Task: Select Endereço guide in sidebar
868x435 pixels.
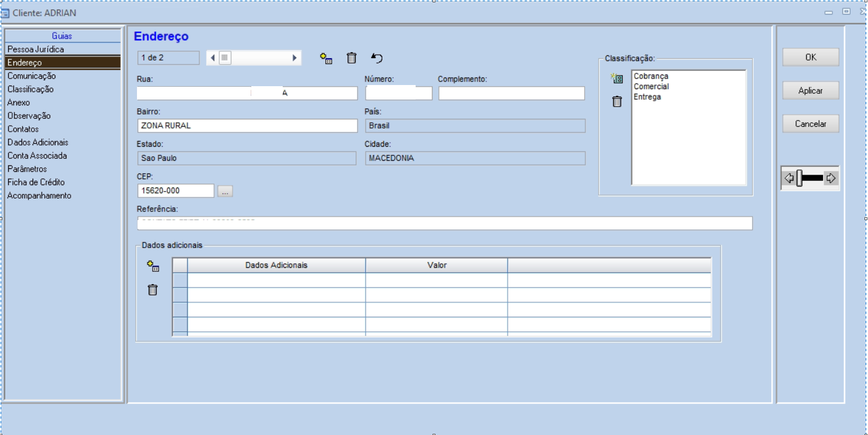Action: [63, 62]
